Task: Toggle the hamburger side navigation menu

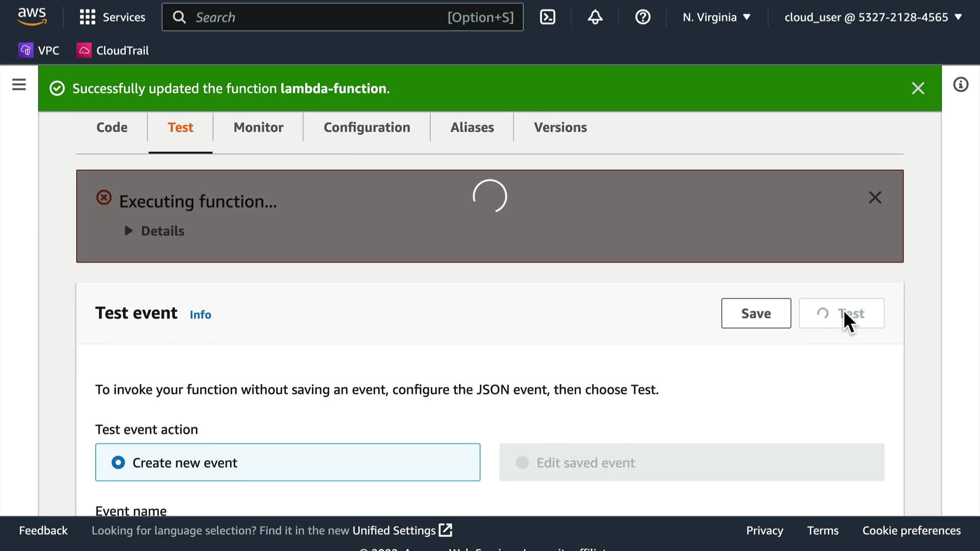Action: pyautogui.click(x=19, y=85)
